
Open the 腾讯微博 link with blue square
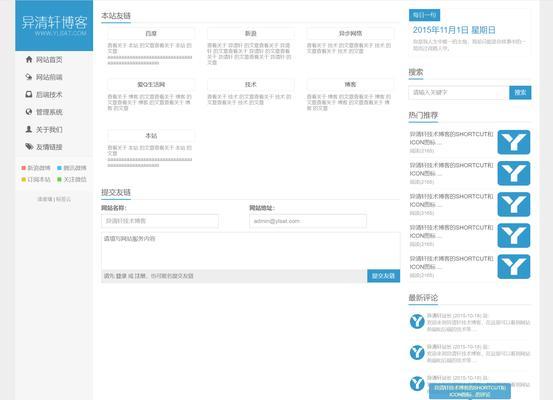(72, 168)
